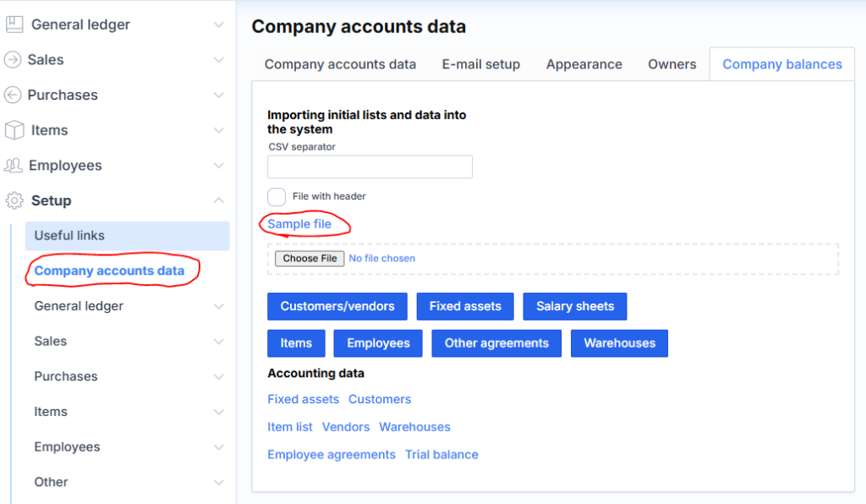Open the Appearance tab
Screen dimensions: 866x504
coord(584,64)
